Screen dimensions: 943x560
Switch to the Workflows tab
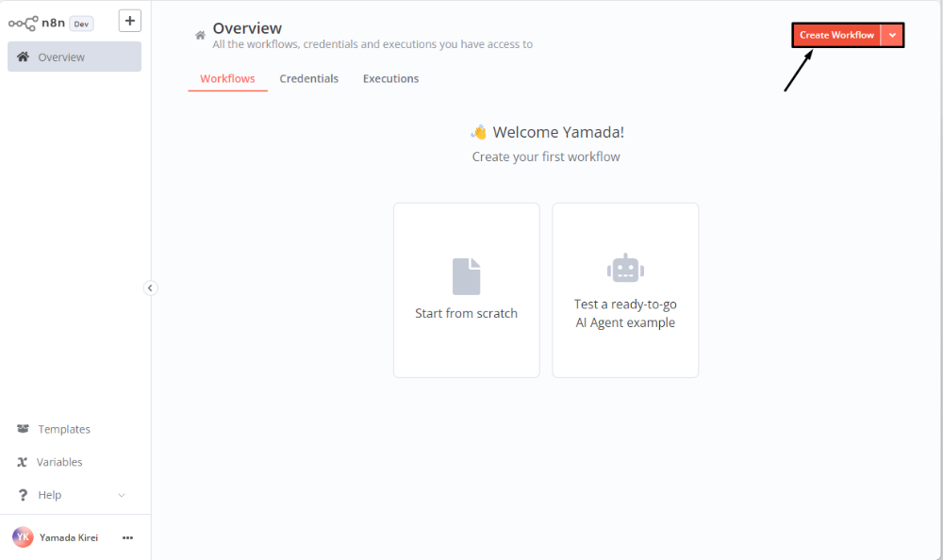pyautogui.click(x=227, y=79)
